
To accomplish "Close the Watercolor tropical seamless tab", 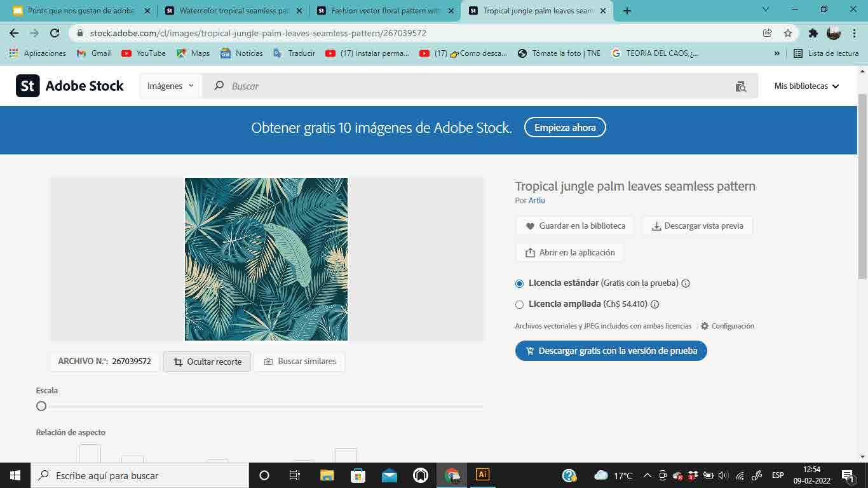I will pos(299,11).
